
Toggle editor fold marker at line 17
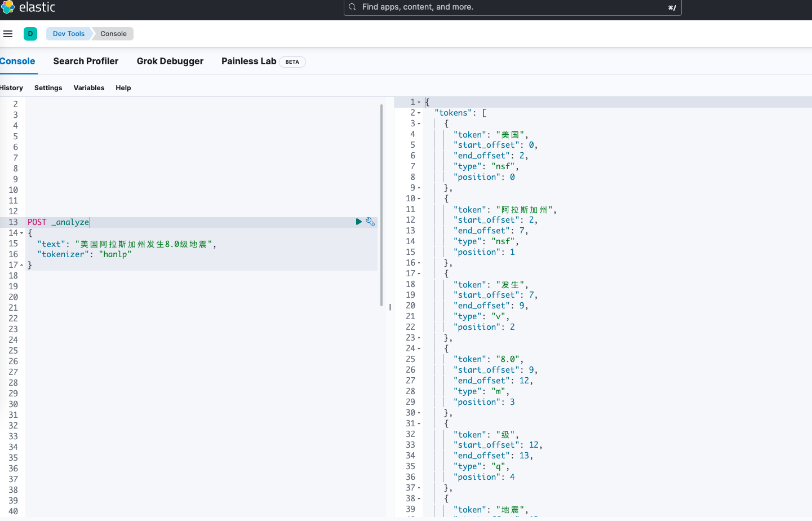[x=22, y=265]
